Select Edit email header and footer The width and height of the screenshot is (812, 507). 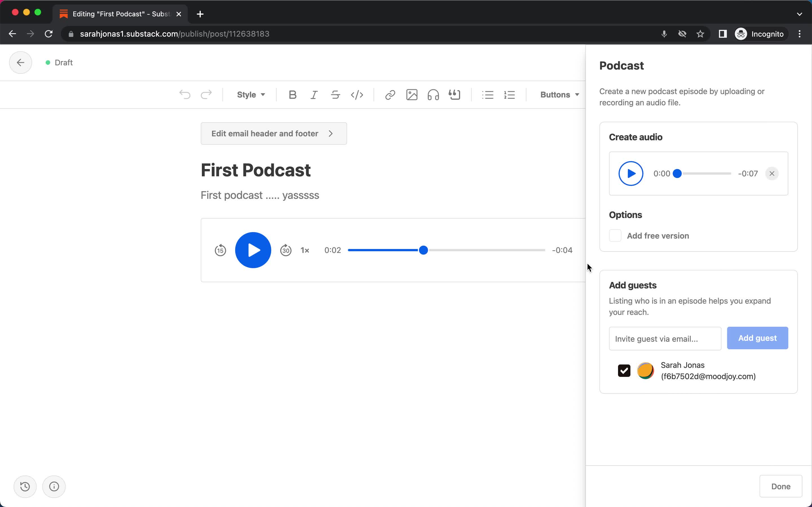[273, 133]
